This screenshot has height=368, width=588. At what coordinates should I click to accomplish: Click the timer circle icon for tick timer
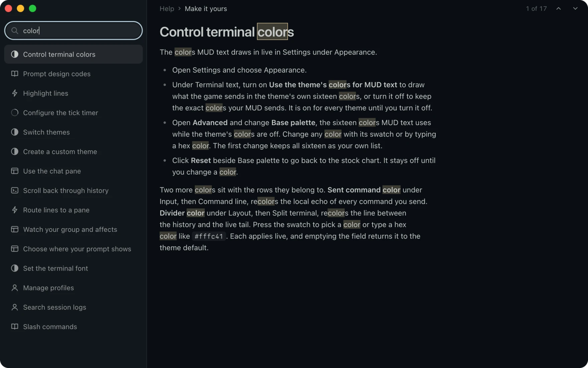[x=15, y=112]
